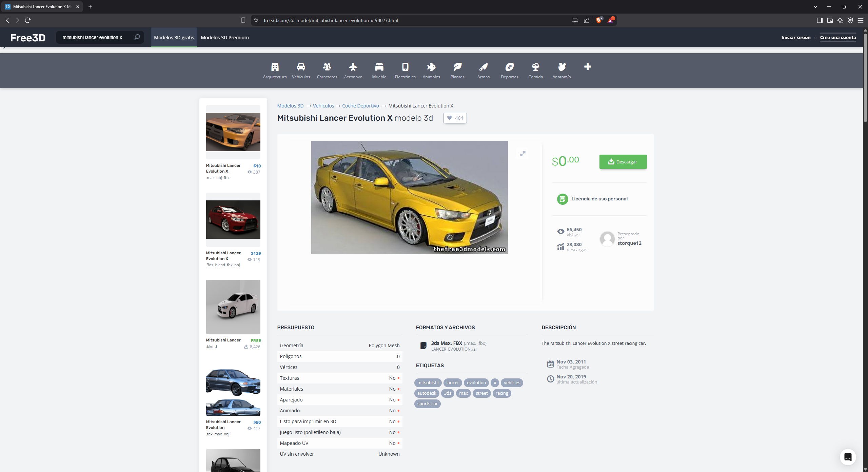The image size is (868, 472).
Task: Click the Crea una cuenta link
Action: click(x=838, y=37)
